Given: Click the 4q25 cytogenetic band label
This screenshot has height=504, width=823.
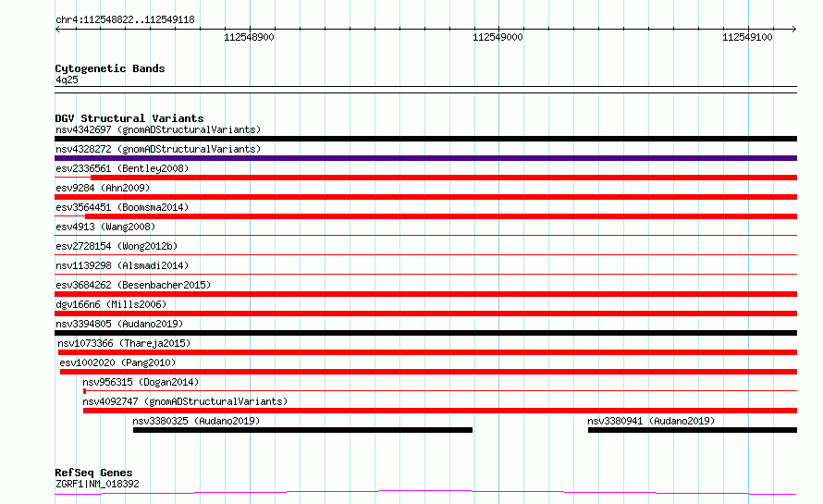Looking at the screenshot, I should click(x=68, y=80).
